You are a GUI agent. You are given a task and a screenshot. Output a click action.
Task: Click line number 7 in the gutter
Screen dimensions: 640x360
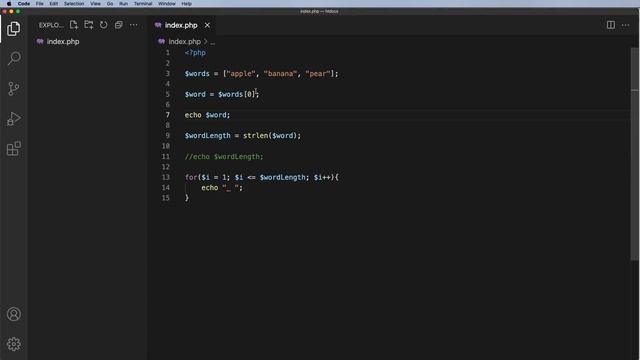click(x=167, y=115)
